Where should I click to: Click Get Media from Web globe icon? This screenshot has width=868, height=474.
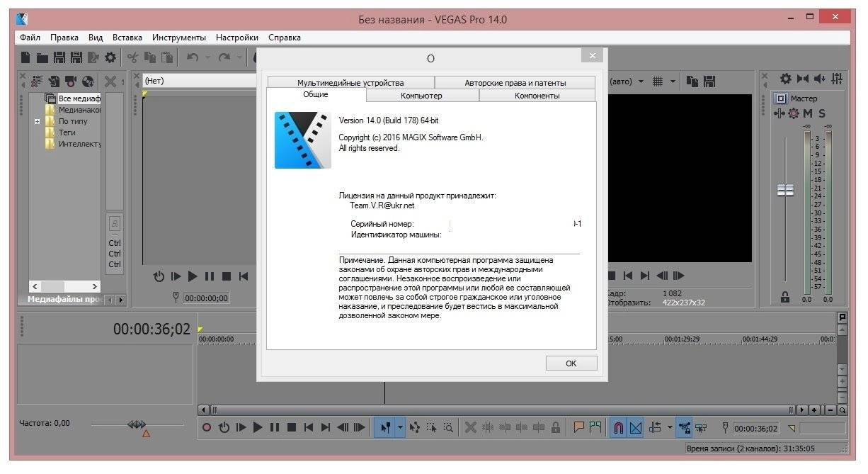[88, 81]
